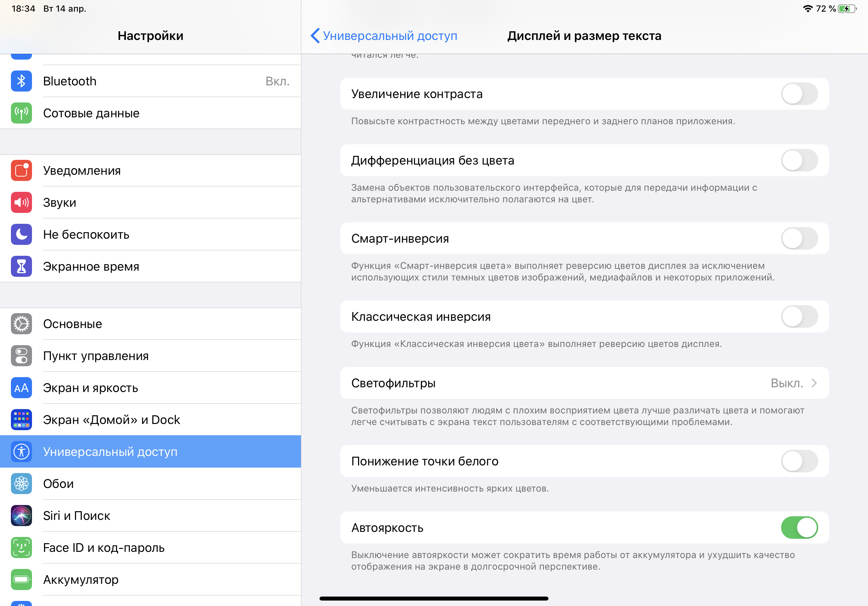868x606 pixels.
Task: Open Экранное время settings
Action: 150,267
